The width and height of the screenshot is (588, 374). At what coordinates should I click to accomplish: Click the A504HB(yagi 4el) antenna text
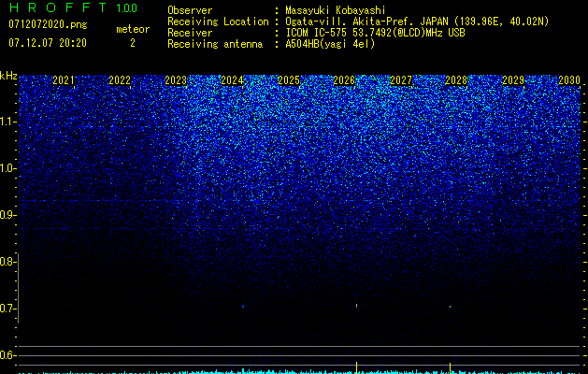click(330, 44)
